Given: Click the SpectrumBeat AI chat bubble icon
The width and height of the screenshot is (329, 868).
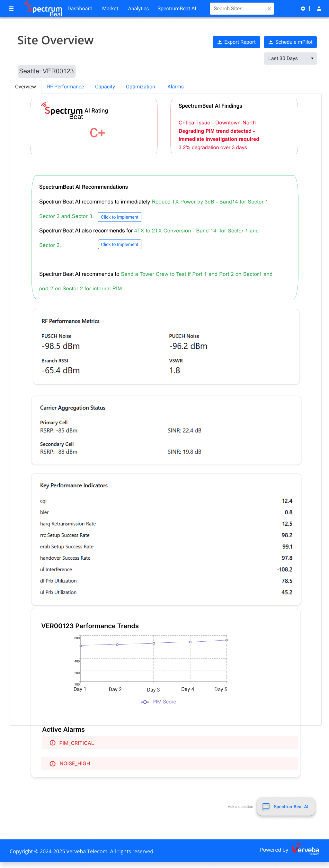Looking at the screenshot, I should [266, 806].
